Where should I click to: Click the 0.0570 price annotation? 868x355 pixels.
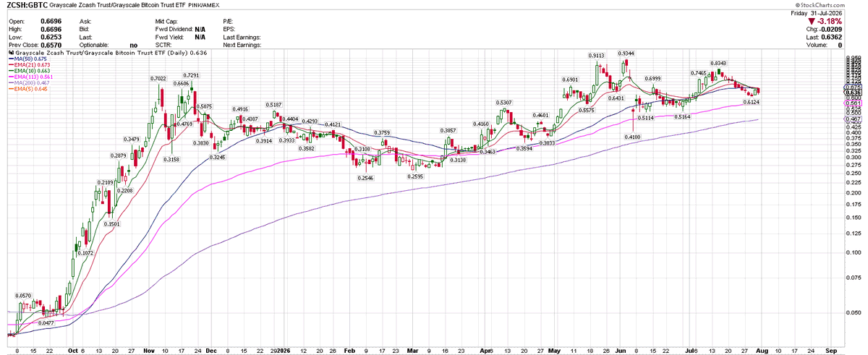[25, 296]
